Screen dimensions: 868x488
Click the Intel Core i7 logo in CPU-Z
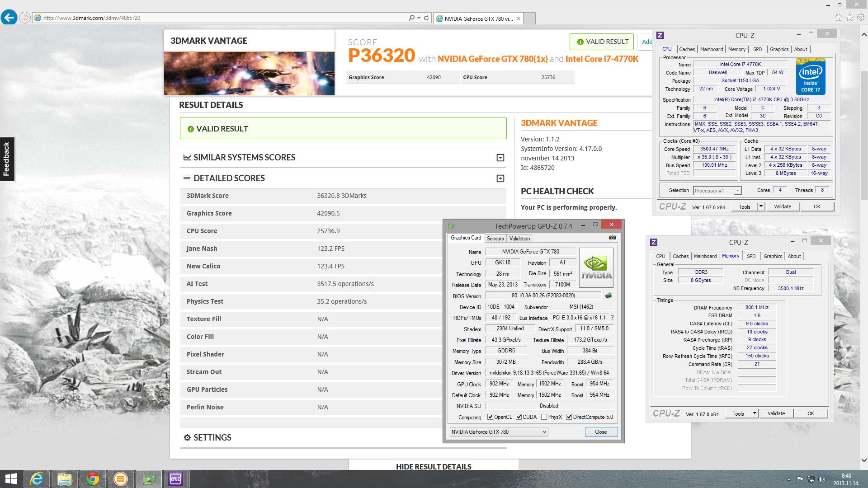[811, 76]
